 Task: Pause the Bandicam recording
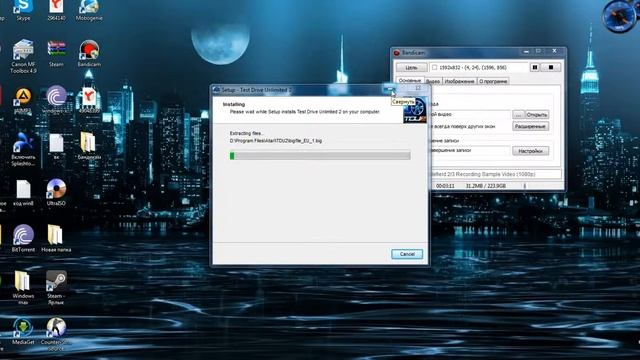[535, 67]
